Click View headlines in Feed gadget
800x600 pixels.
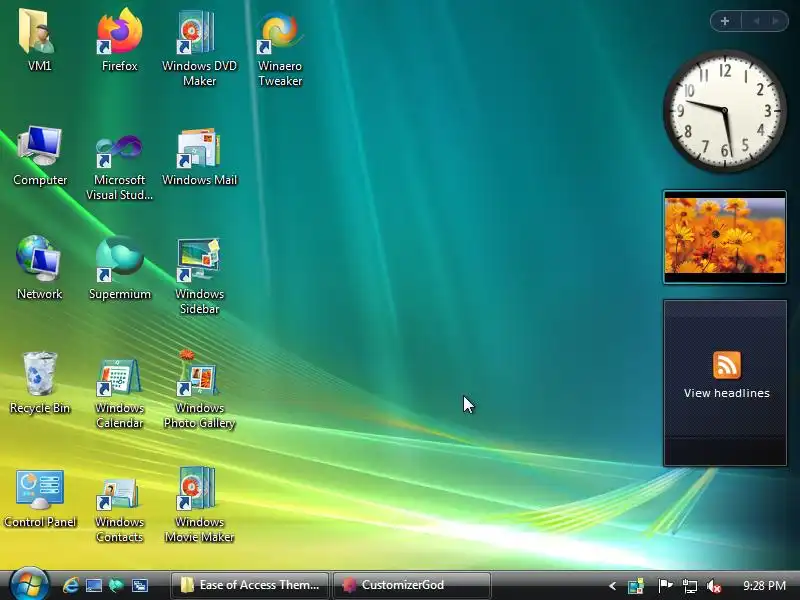coord(727,393)
